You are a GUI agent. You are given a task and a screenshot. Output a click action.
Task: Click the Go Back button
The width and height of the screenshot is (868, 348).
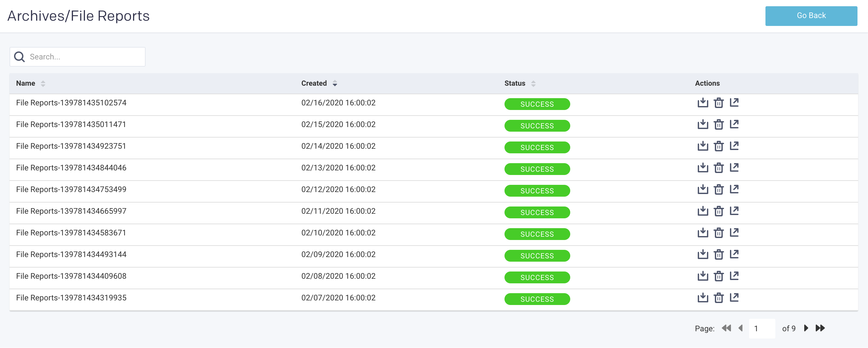tap(811, 16)
